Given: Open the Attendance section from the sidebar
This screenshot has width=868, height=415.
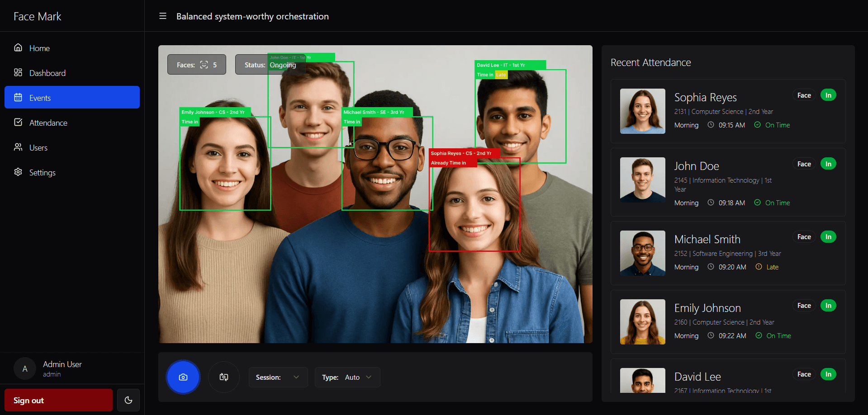Looking at the screenshot, I should pyautogui.click(x=47, y=122).
